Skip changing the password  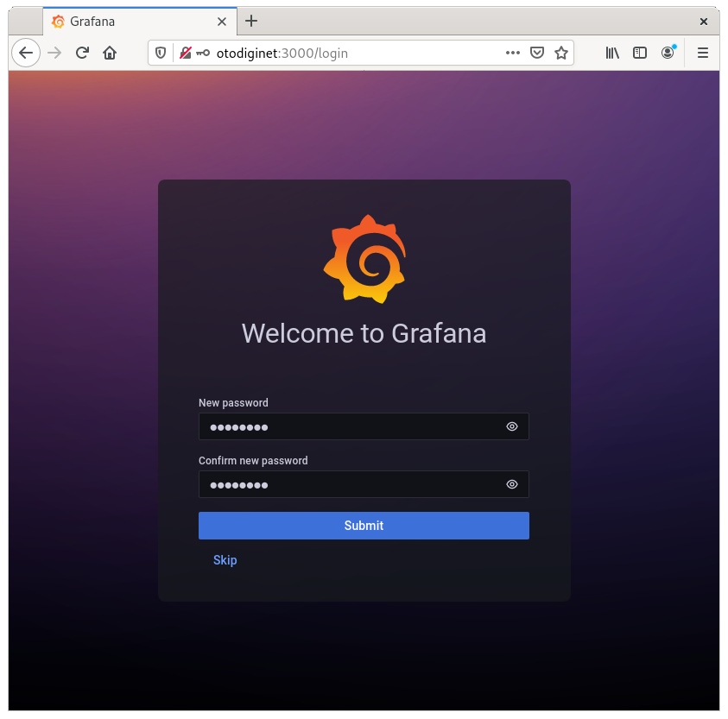click(225, 560)
